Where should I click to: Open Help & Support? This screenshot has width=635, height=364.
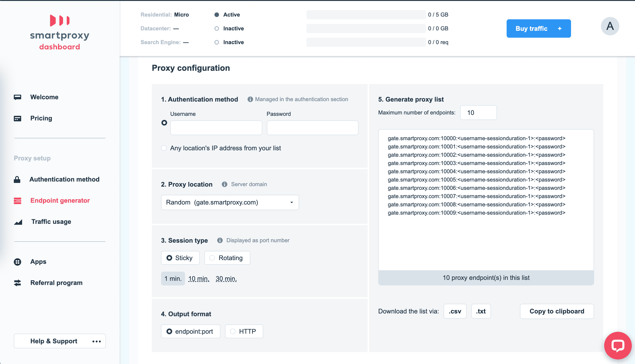[60, 341]
